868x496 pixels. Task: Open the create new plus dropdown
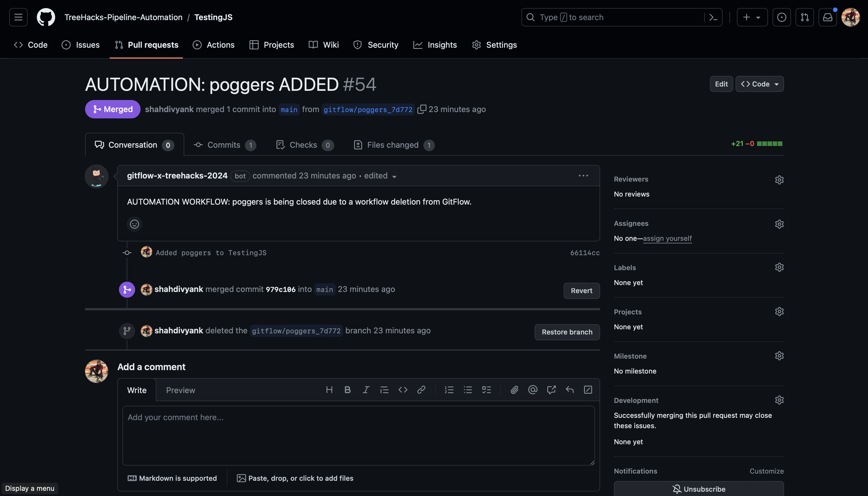[x=752, y=17]
